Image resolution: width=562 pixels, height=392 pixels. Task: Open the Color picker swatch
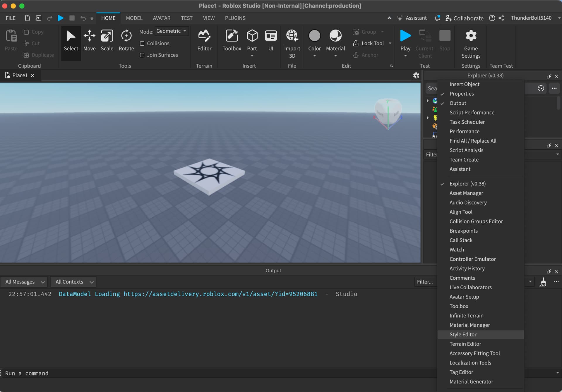pos(314,36)
